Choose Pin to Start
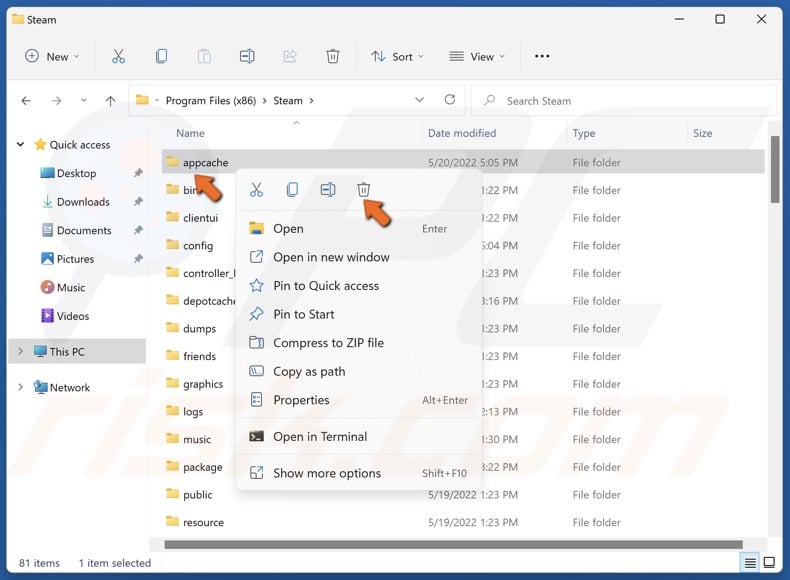 click(359, 314)
